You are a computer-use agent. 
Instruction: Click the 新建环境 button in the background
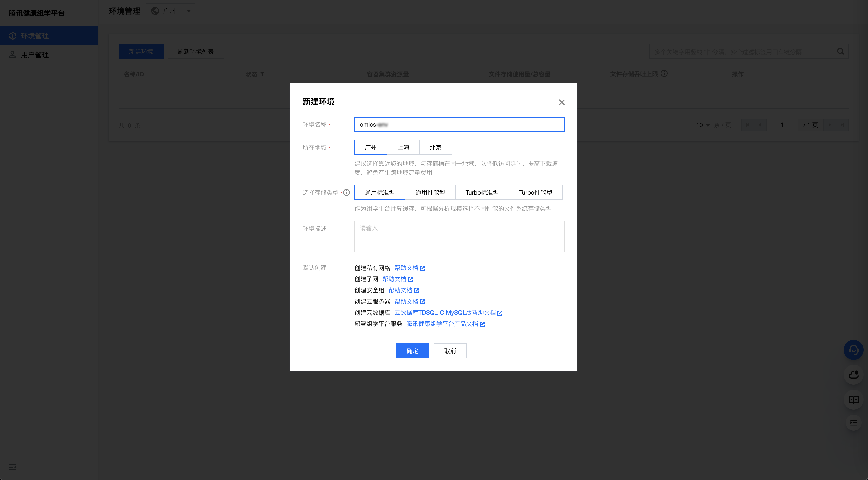(x=141, y=51)
